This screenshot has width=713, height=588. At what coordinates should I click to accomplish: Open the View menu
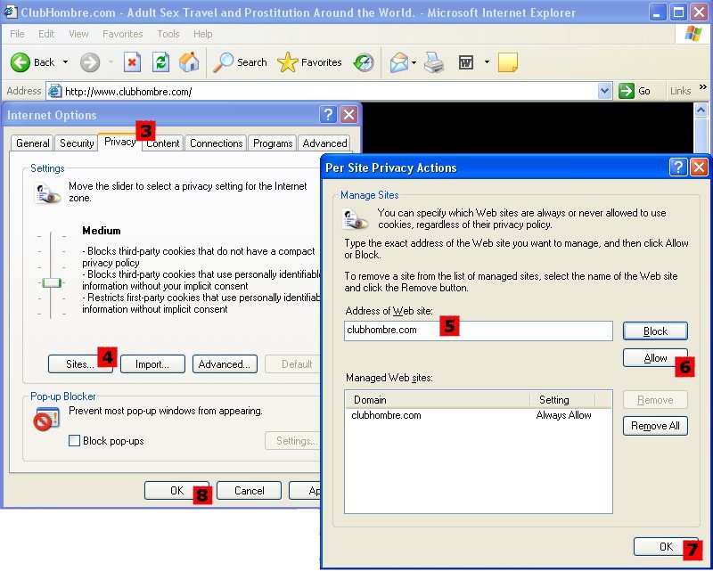click(78, 34)
